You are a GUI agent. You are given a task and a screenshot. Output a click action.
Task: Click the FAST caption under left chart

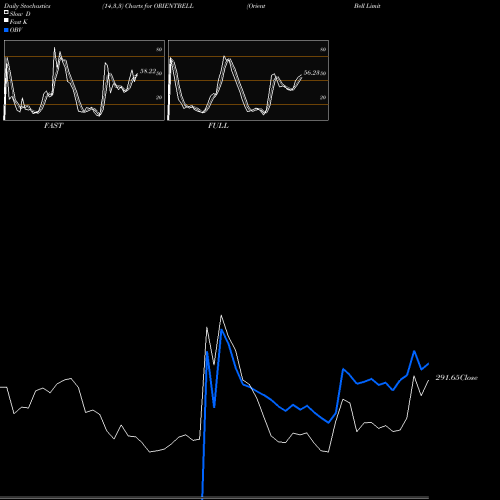[x=53, y=126]
